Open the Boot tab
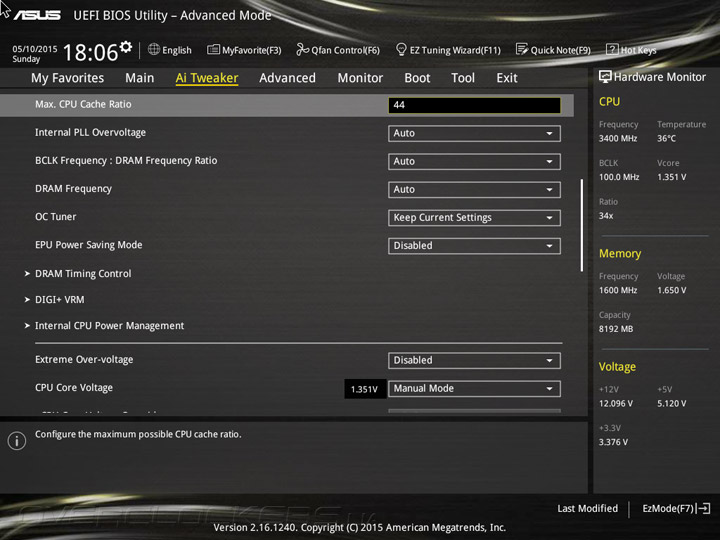The height and width of the screenshot is (540, 720). coord(417,78)
